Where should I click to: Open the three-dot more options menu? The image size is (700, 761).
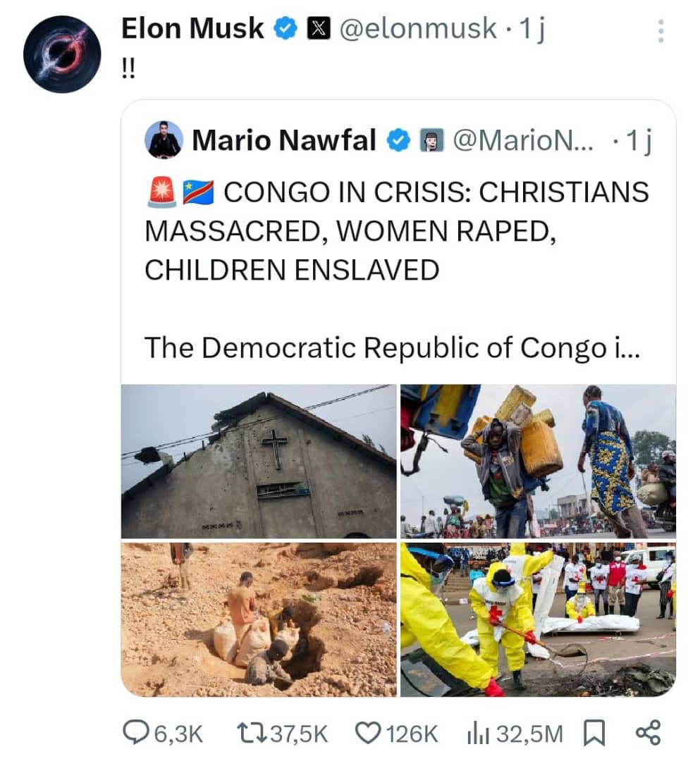tap(661, 32)
